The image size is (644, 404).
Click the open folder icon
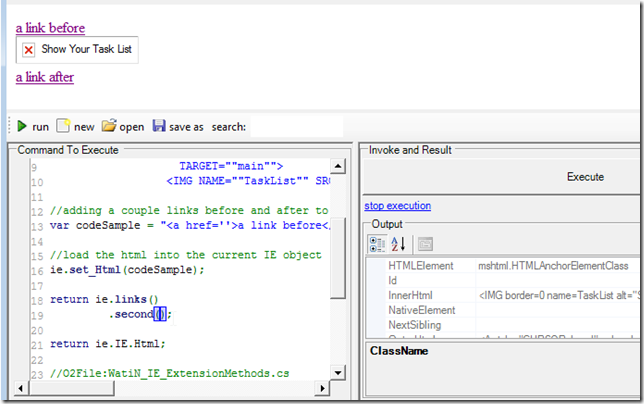pyautogui.click(x=109, y=127)
